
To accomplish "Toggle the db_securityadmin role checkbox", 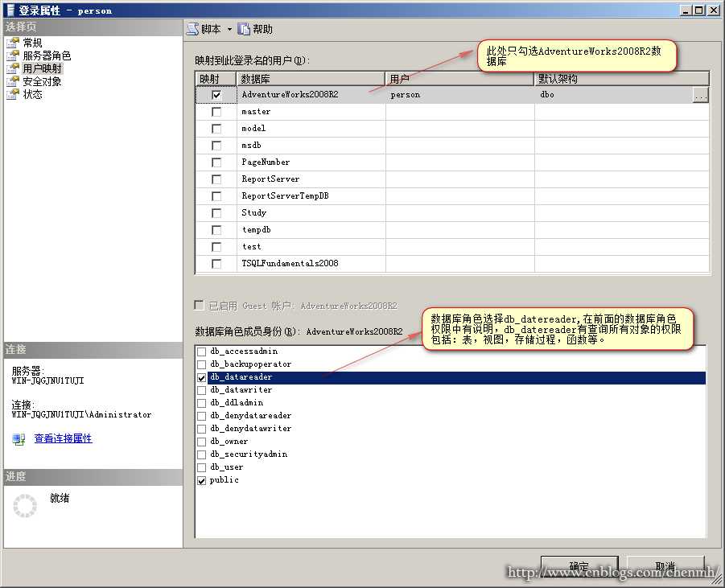I will [202, 454].
